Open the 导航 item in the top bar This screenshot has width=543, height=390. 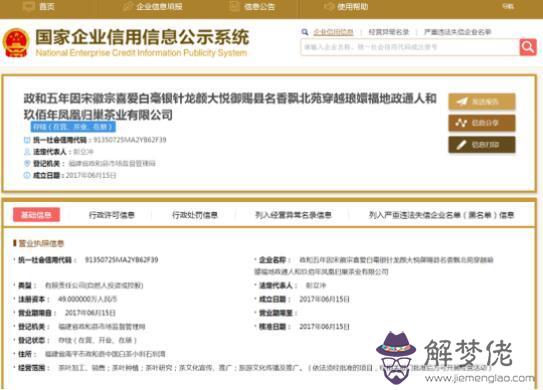point(508,6)
